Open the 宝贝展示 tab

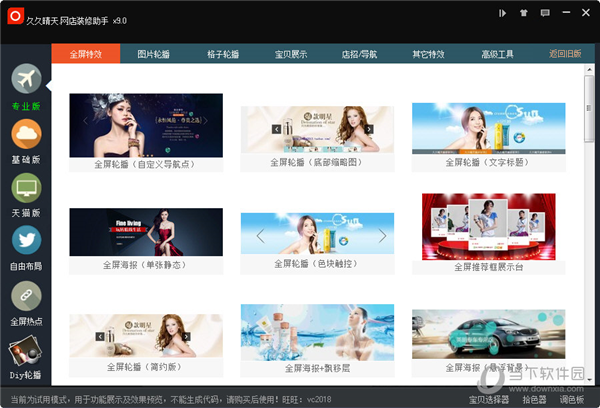pyautogui.click(x=291, y=54)
